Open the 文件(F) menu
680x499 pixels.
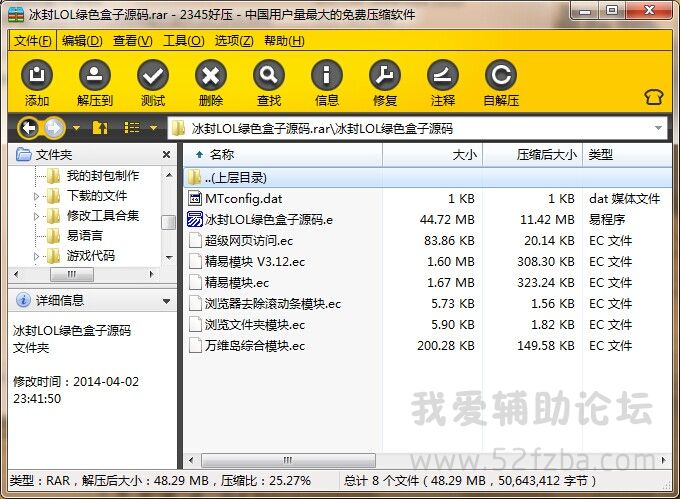(x=33, y=41)
